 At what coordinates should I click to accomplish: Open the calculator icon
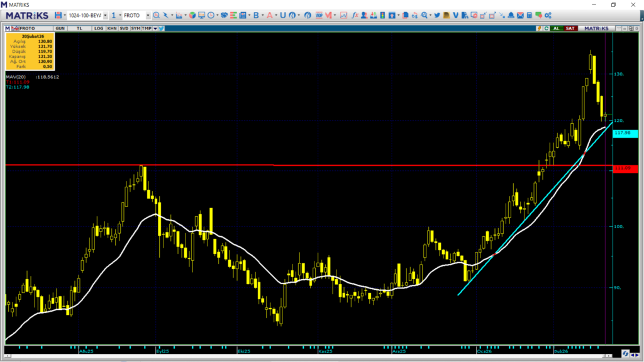click(530, 15)
